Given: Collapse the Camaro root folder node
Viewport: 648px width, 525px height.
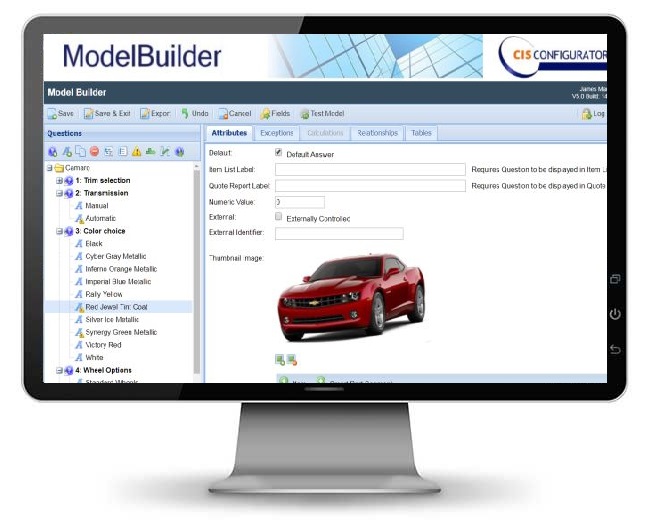Looking at the screenshot, I should pyautogui.click(x=50, y=168).
